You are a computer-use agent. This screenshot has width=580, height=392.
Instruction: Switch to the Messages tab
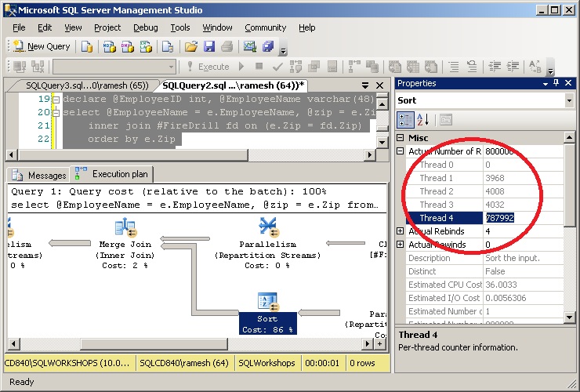(38, 175)
